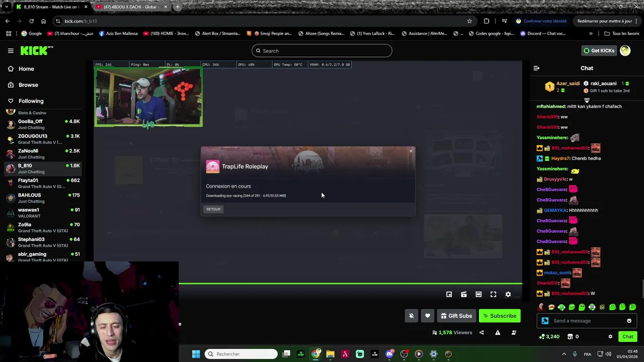Open ZGOUGOU13 channel in following list
The height and width of the screenshot is (362, 644).
(x=43, y=139)
